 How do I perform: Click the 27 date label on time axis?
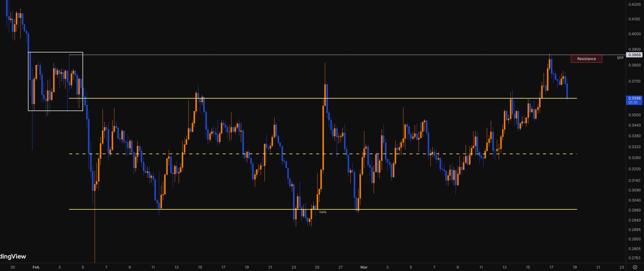341,267
